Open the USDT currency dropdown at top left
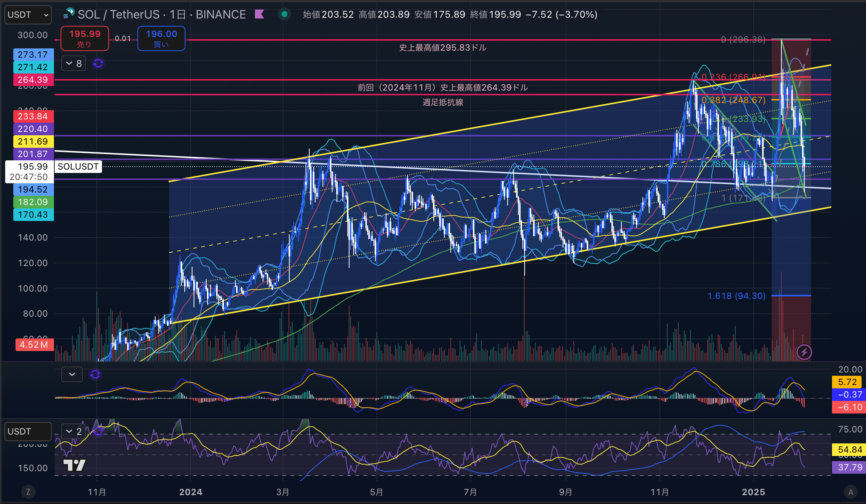The height and width of the screenshot is (504, 866). point(28,15)
